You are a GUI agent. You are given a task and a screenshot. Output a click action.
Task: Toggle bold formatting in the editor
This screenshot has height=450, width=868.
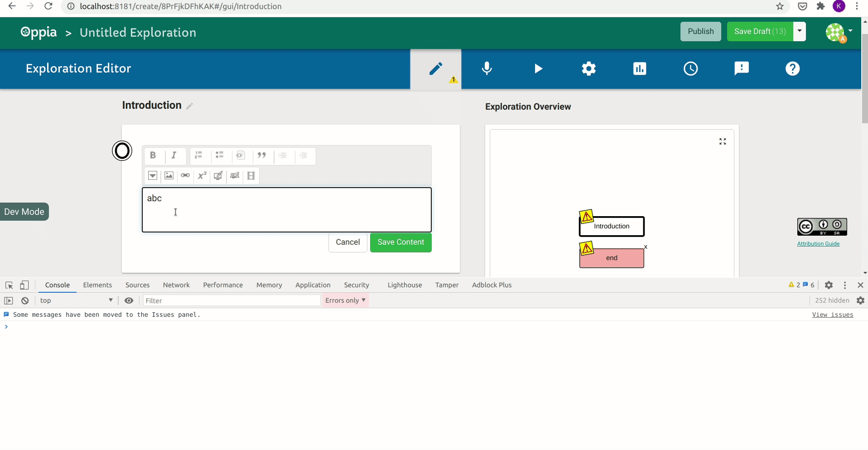(x=153, y=155)
